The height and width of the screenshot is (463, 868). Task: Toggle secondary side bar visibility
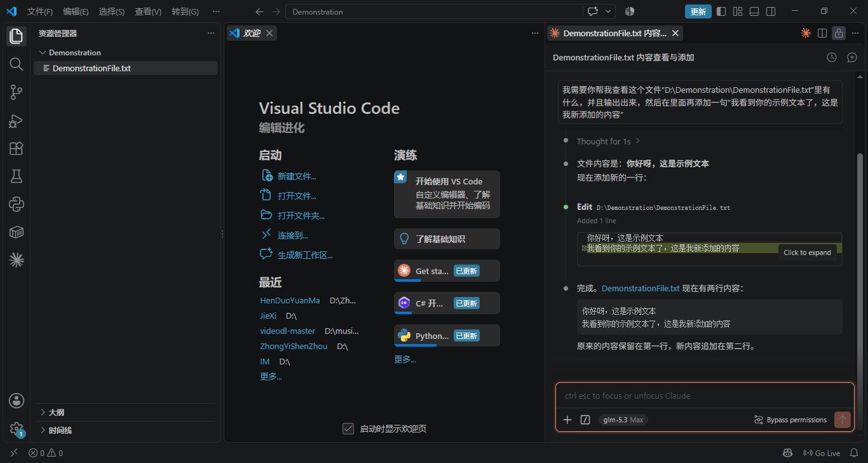pos(771,11)
